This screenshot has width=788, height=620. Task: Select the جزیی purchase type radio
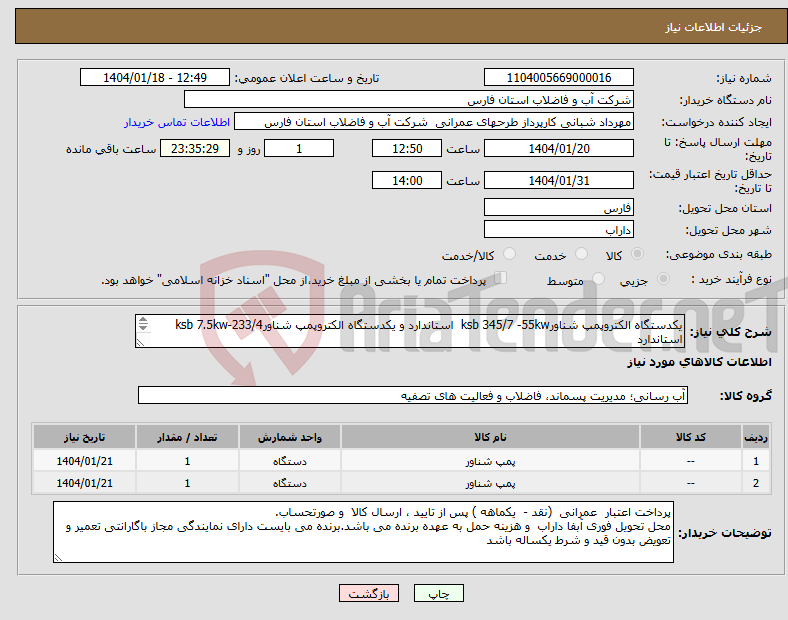coord(663,279)
